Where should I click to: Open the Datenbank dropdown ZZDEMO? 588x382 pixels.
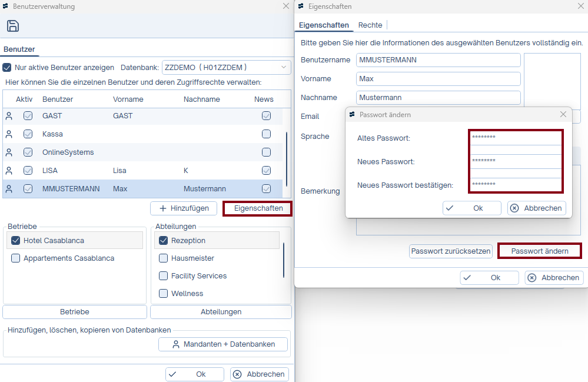click(226, 68)
